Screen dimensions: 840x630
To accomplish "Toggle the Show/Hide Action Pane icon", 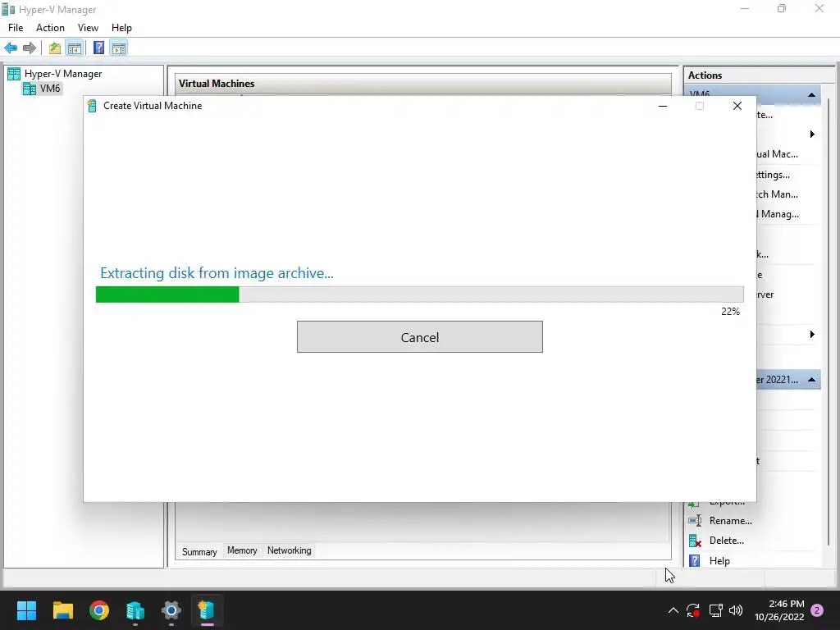I will tap(119, 48).
